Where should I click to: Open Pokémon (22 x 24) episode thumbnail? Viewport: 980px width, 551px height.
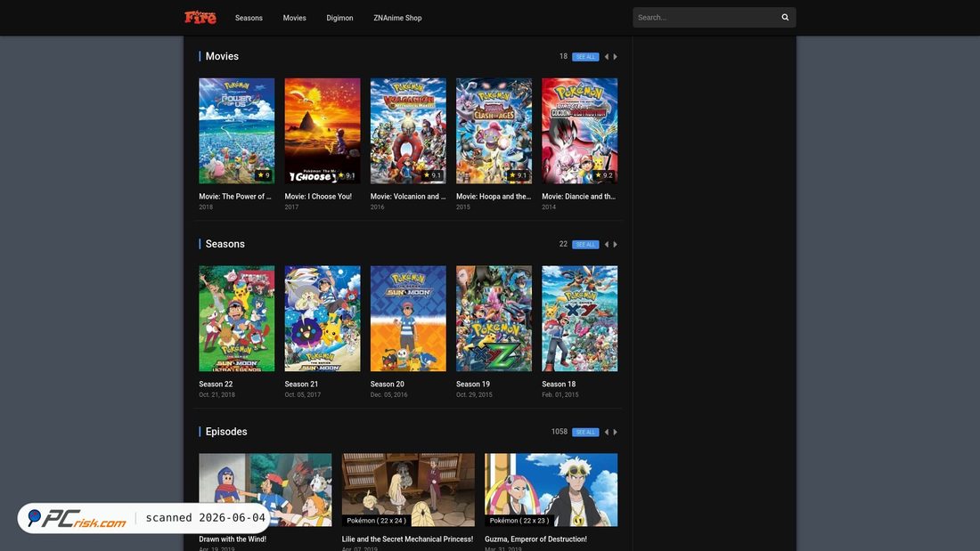[408, 490]
